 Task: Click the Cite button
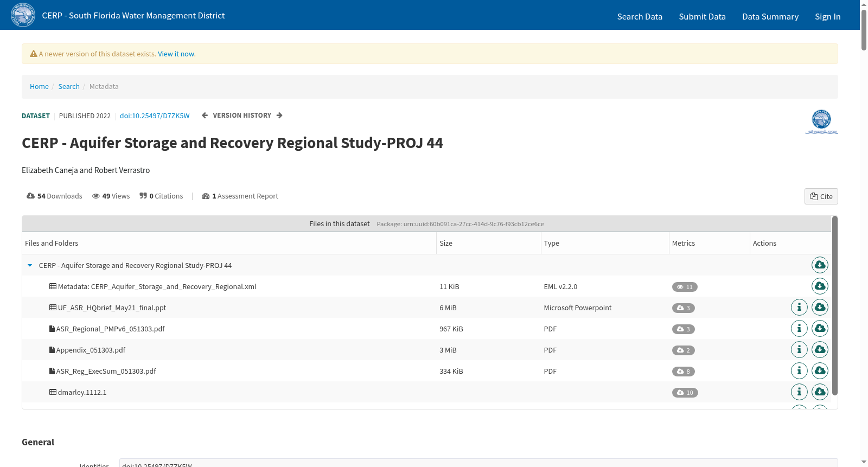point(821,196)
